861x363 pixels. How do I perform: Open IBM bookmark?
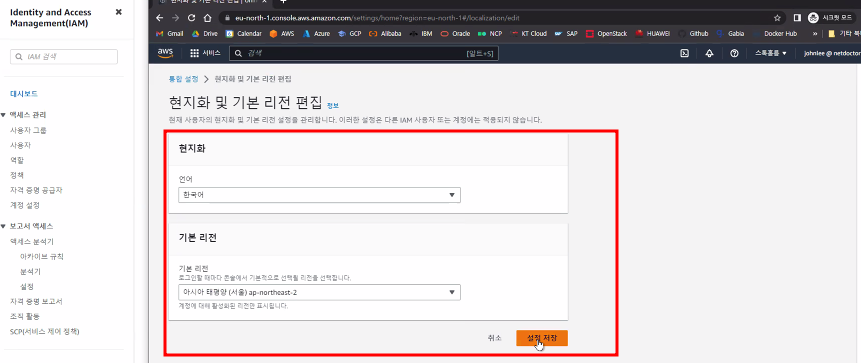(x=421, y=33)
